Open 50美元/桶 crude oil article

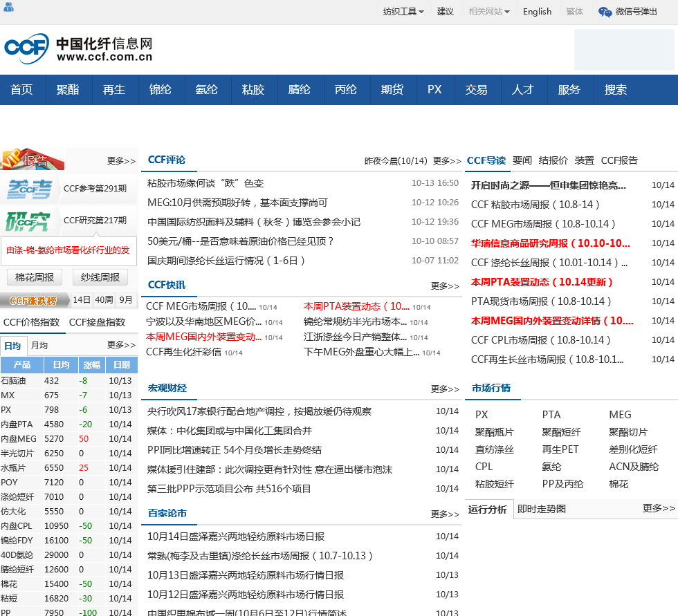(241, 241)
